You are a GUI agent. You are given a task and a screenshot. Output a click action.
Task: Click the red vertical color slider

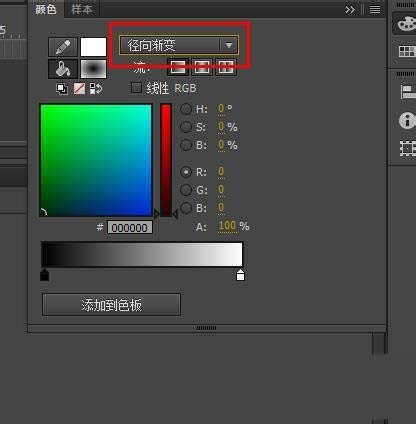click(x=166, y=160)
